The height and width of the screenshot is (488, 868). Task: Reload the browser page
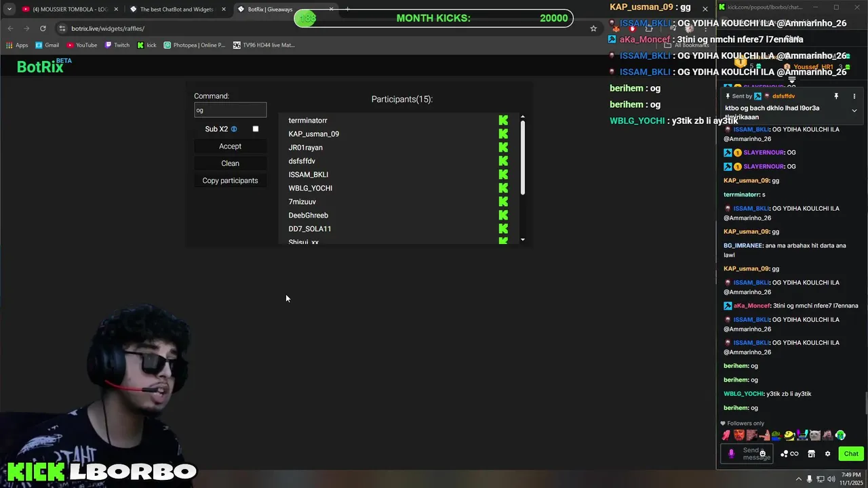coord(43,28)
